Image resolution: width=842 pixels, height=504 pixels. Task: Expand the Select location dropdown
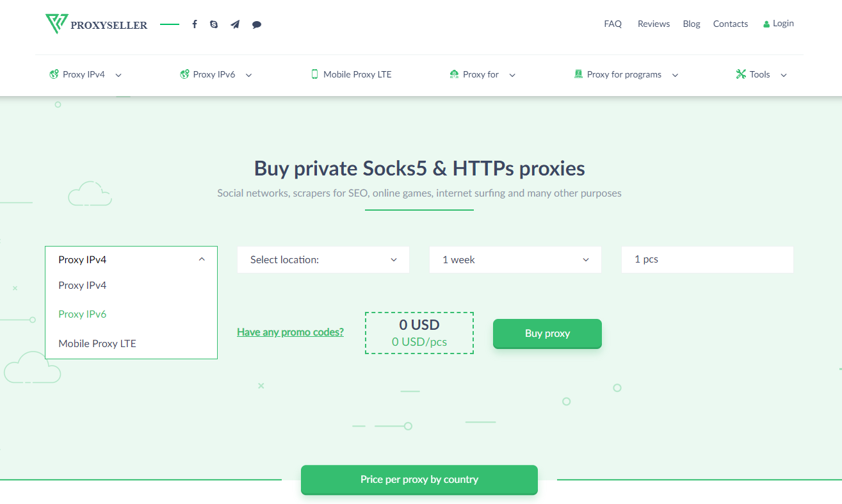click(323, 259)
